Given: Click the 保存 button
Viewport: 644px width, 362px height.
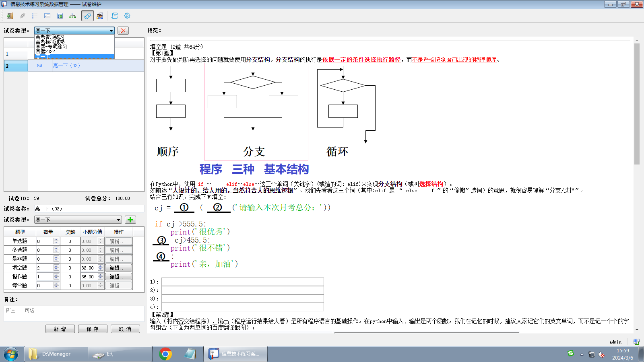Looking at the screenshot, I should [x=93, y=329].
